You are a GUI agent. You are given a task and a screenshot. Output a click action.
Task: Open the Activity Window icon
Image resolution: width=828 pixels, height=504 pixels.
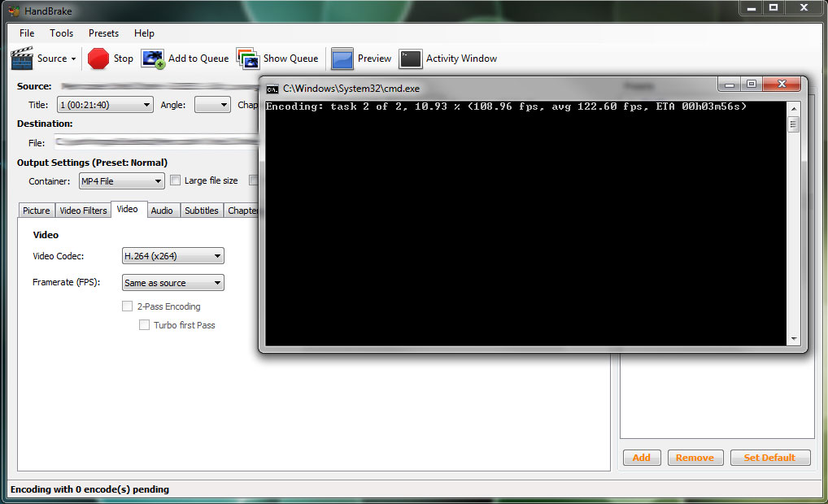point(411,59)
